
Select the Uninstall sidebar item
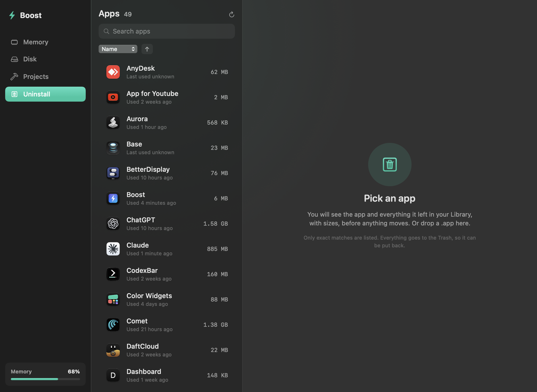[x=45, y=94]
